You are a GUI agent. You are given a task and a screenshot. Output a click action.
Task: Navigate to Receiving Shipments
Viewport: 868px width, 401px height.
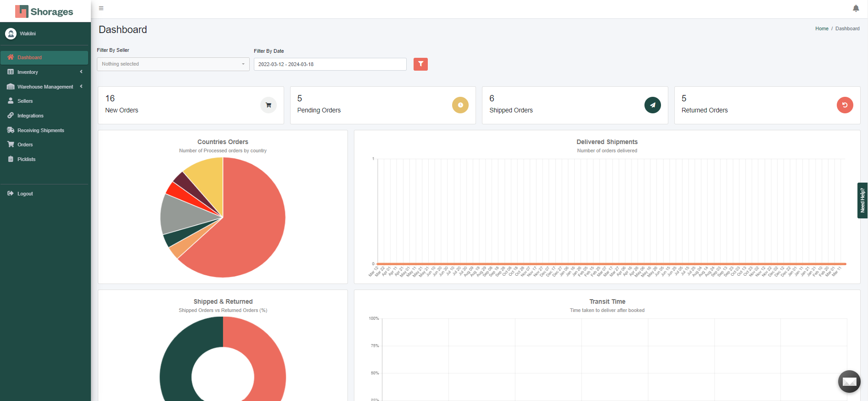(40, 130)
